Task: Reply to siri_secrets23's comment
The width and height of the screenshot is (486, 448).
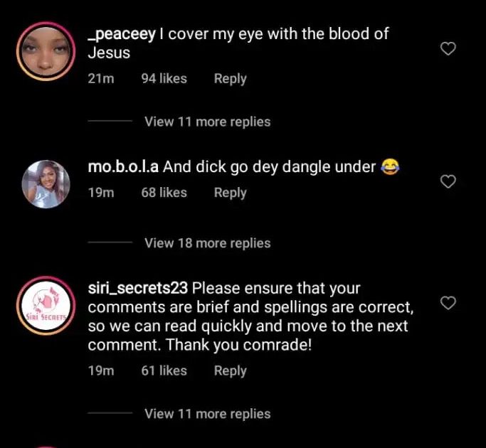Action: (x=230, y=370)
